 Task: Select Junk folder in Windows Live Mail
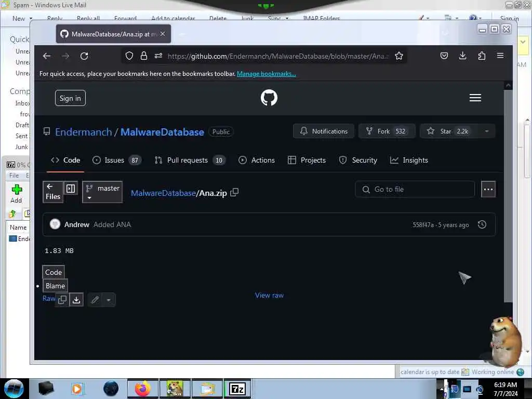pos(21,147)
